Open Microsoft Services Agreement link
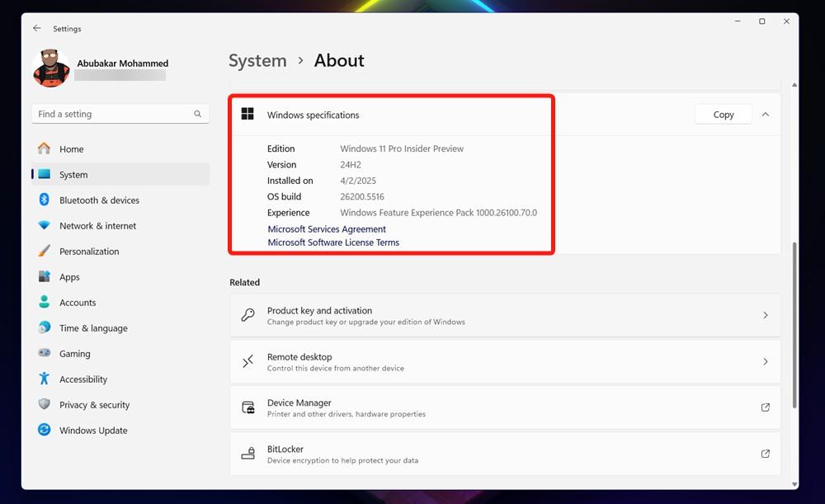This screenshot has width=825, height=504. tap(327, 228)
